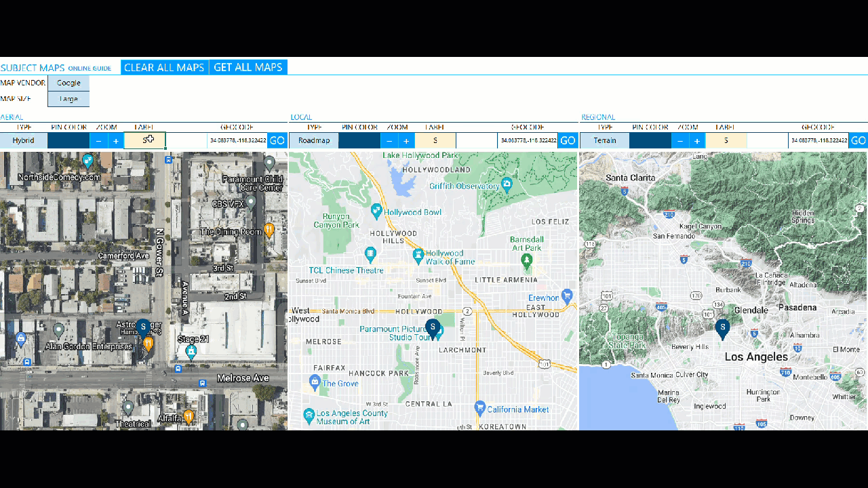Open the Local map type Roadmap dropdown
Screen dimensions: 868x488
[314, 140]
